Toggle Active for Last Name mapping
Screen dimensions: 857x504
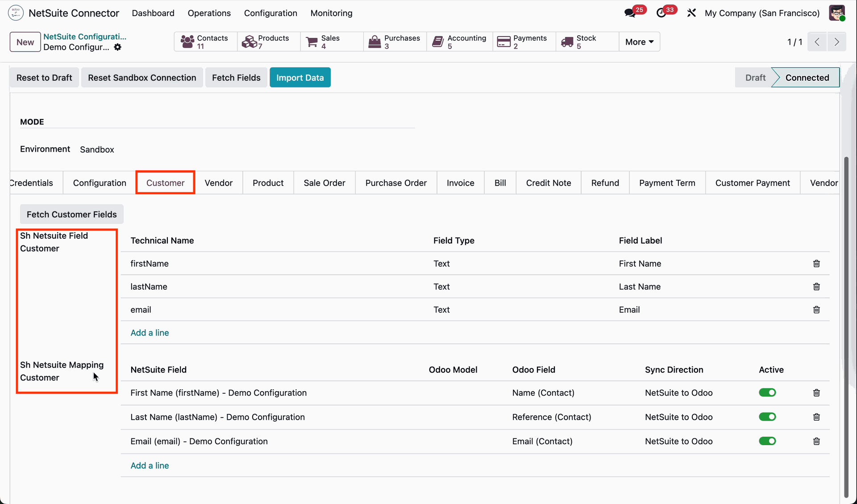coord(767,417)
